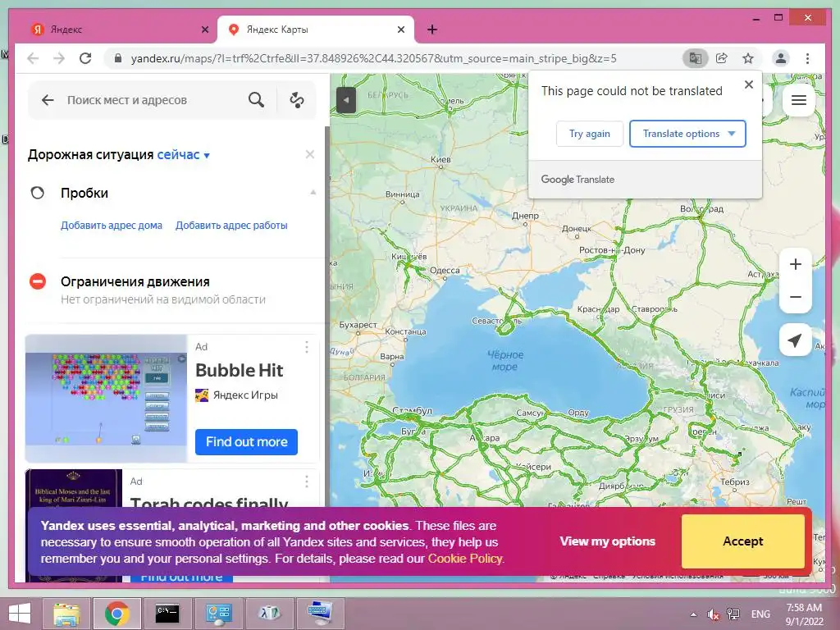
Task: Open the Command Prompt taskbar icon
Action: (167, 614)
